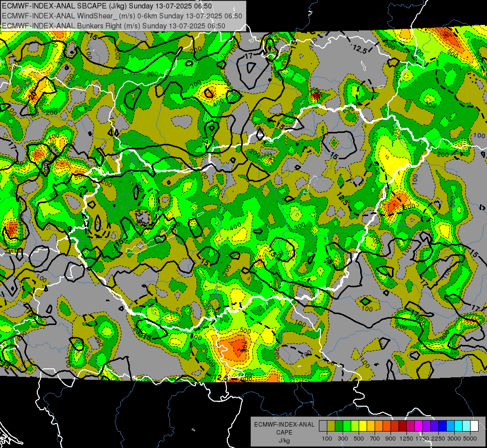This screenshot has width=487, height=448.
Task: Click the 300 value under legend colorbar
Action: (x=343, y=439)
